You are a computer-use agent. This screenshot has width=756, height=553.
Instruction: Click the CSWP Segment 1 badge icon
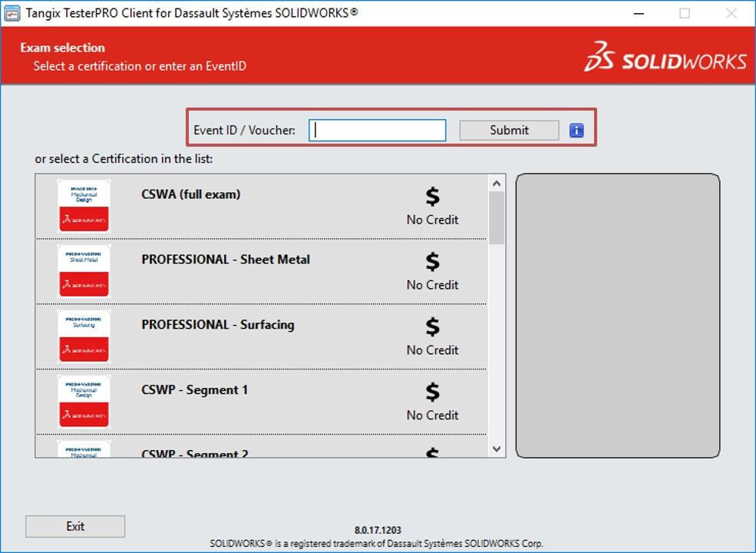coord(83,402)
